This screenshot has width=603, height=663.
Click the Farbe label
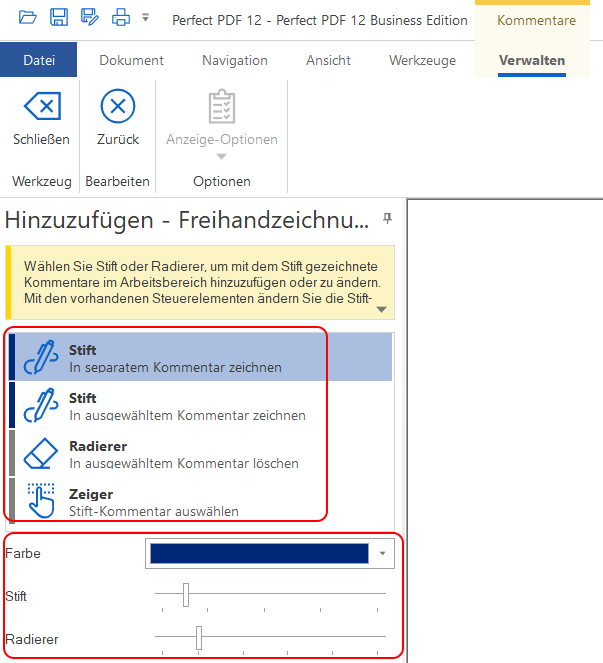click(x=23, y=553)
